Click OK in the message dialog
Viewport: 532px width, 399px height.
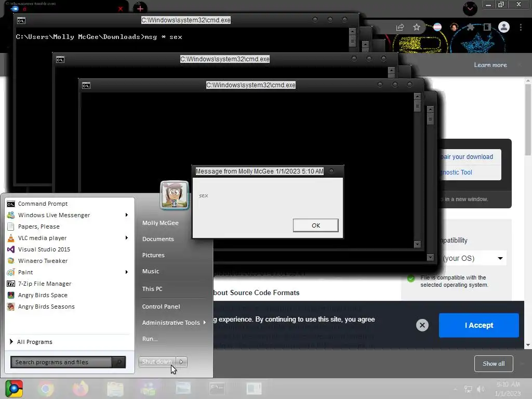click(315, 225)
